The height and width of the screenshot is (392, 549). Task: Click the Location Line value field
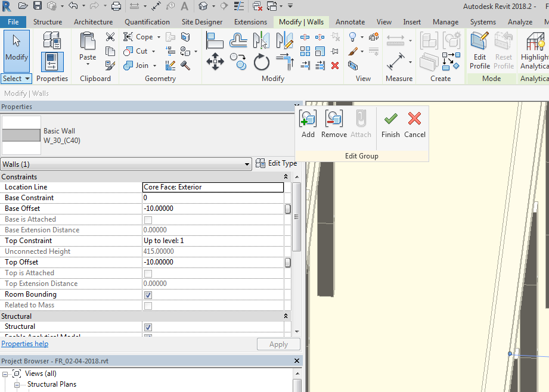pyautogui.click(x=213, y=187)
